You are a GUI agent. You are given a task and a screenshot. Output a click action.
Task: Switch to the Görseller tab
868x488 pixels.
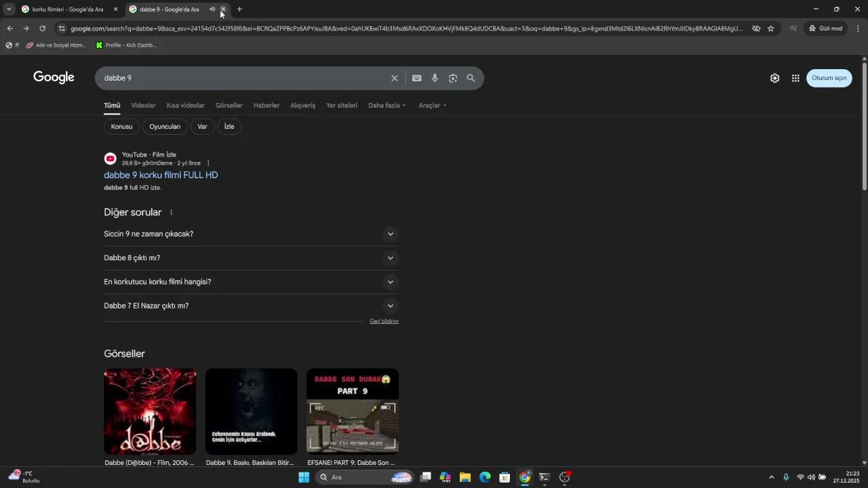click(x=229, y=106)
